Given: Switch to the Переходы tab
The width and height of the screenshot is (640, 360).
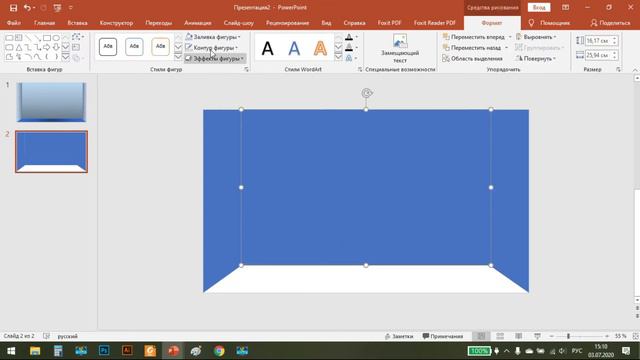Looking at the screenshot, I should click(x=159, y=23).
